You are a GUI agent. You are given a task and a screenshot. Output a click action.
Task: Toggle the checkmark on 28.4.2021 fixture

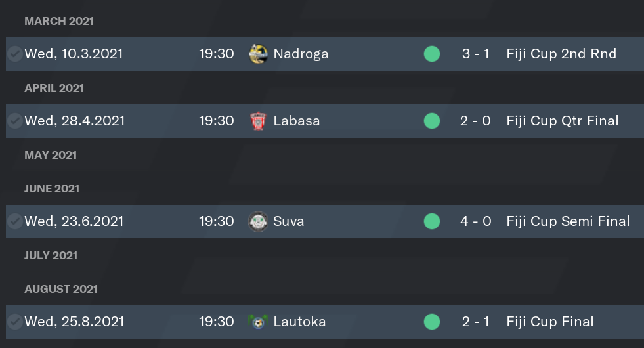click(15, 121)
